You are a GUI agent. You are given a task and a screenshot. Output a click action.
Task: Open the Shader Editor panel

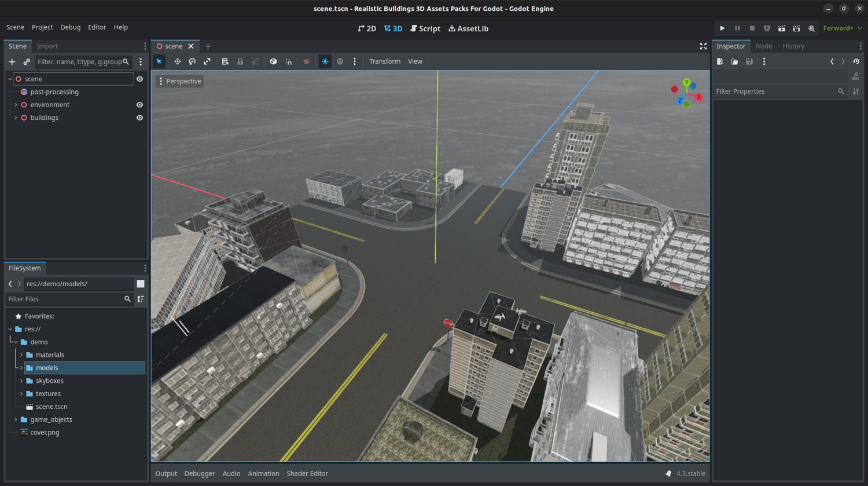(x=307, y=473)
